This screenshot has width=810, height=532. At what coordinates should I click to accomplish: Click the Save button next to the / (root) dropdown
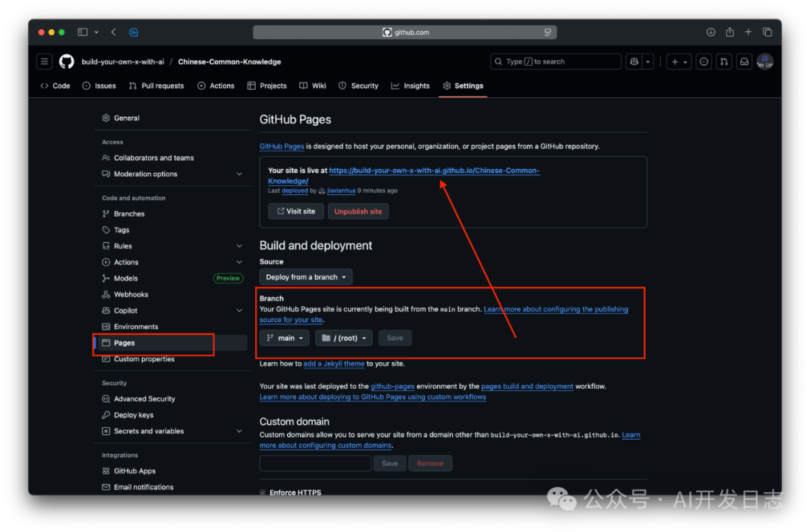point(394,338)
